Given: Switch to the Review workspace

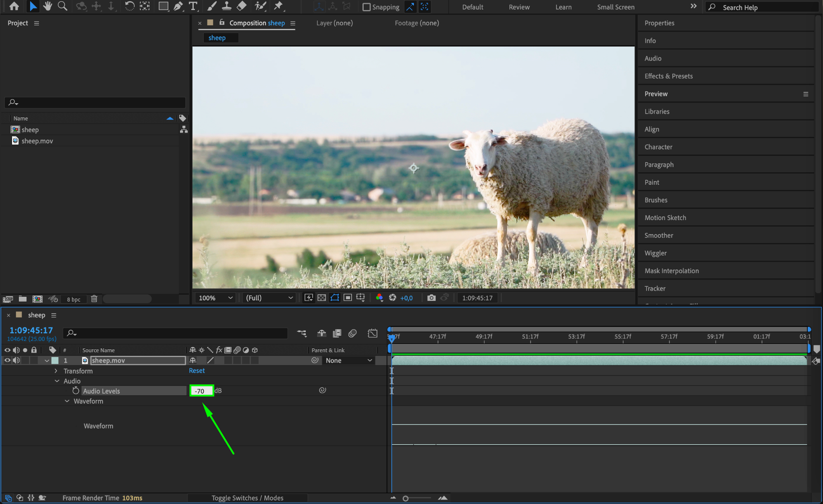Looking at the screenshot, I should tap(519, 7).
